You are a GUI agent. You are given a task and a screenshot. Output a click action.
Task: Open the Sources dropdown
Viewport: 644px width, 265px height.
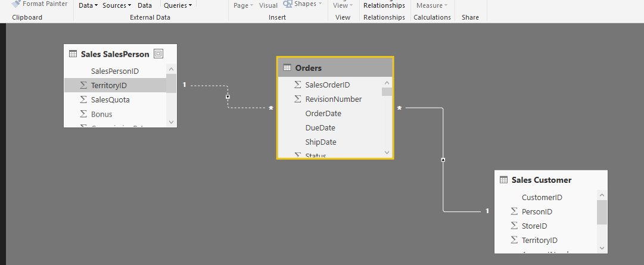[x=117, y=5]
